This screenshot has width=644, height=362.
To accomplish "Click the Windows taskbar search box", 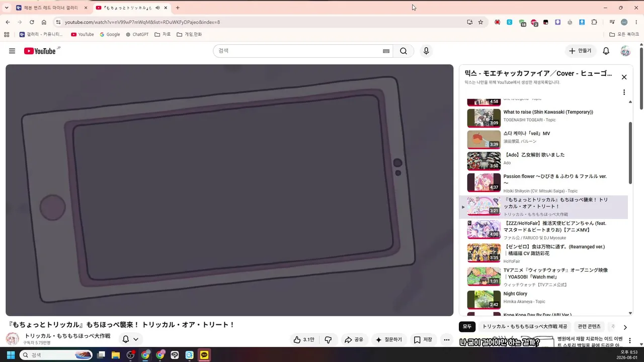I will pyautogui.click(x=56, y=355).
